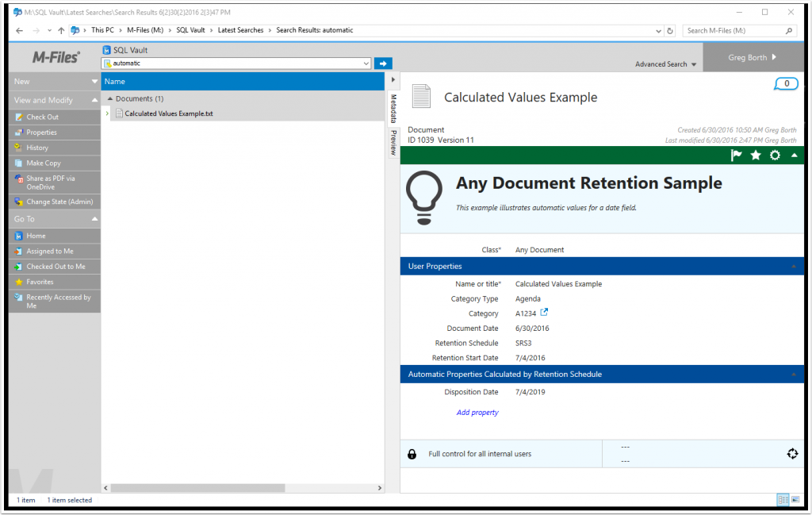Enable the metadata card view toggle
This screenshot has height=515, width=812.
tap(783, 500)
